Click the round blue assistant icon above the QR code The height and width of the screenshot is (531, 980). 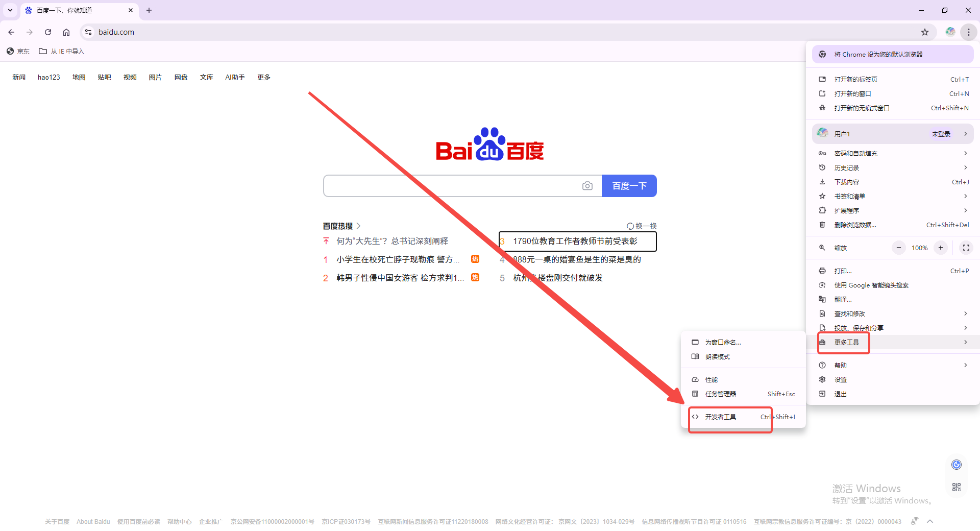[x=957, y=464]
